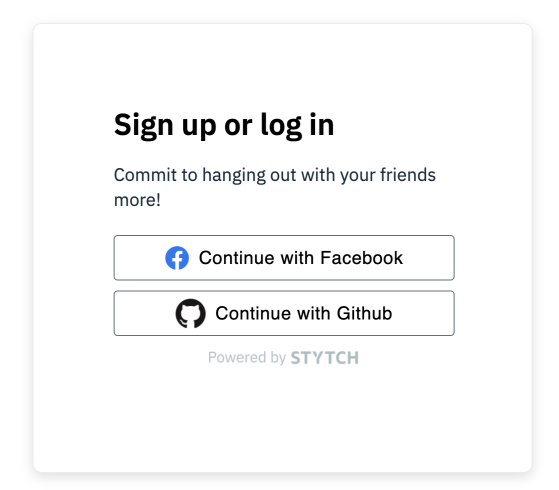The width and height of the screenshot is (559, 490).
Task: Select the Continue with Facebook button
Action: pos(284,258)
